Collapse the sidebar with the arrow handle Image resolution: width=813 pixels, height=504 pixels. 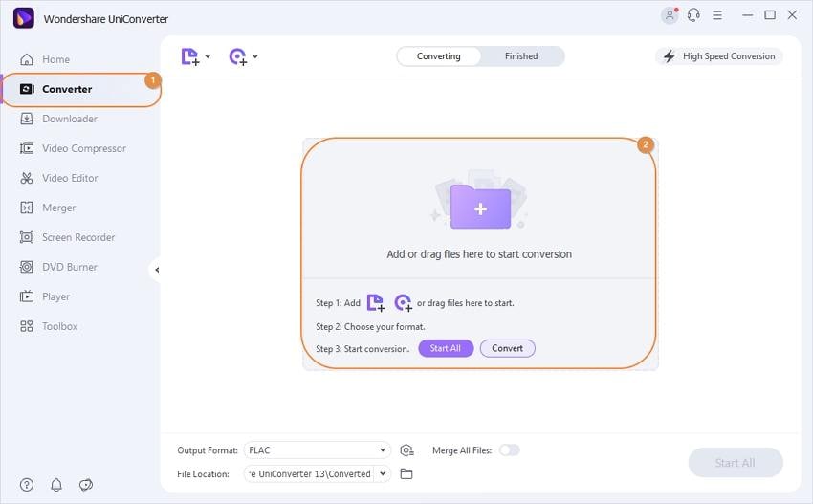pyautogui.click(x=156, y=270)
